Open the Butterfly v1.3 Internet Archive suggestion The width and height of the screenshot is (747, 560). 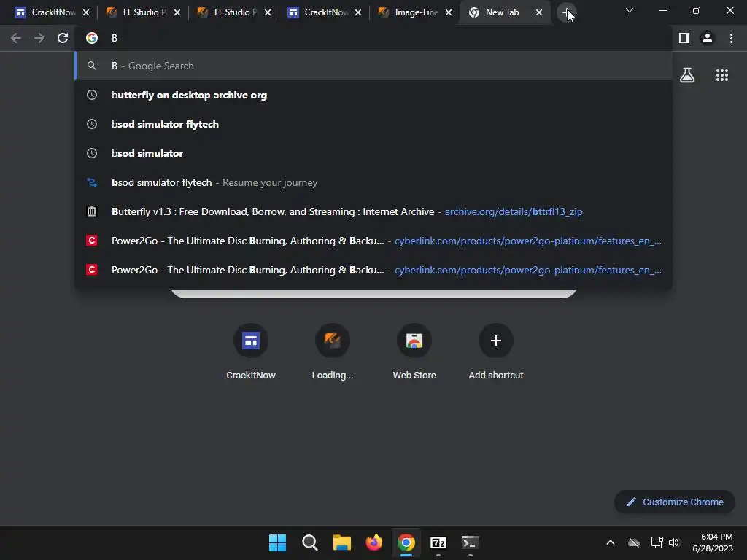tap(373, 211)
